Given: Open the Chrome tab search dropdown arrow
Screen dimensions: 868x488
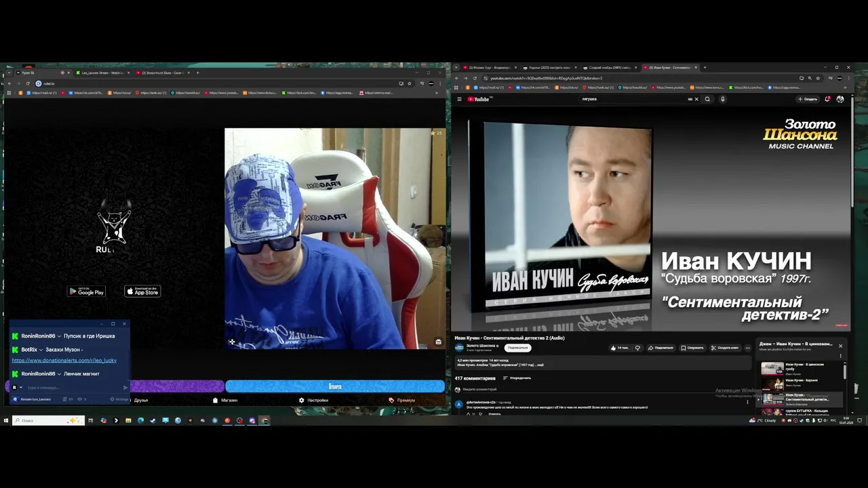Looking at the screenshot, I should tap(456, 68).
